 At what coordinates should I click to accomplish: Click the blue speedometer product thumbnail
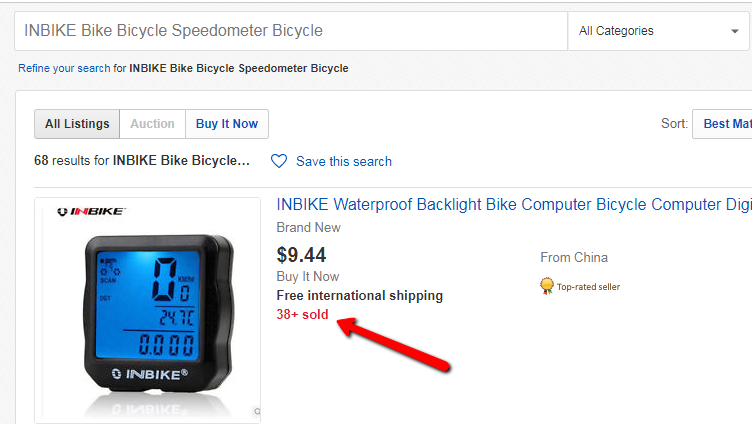(x=147, y=308)
